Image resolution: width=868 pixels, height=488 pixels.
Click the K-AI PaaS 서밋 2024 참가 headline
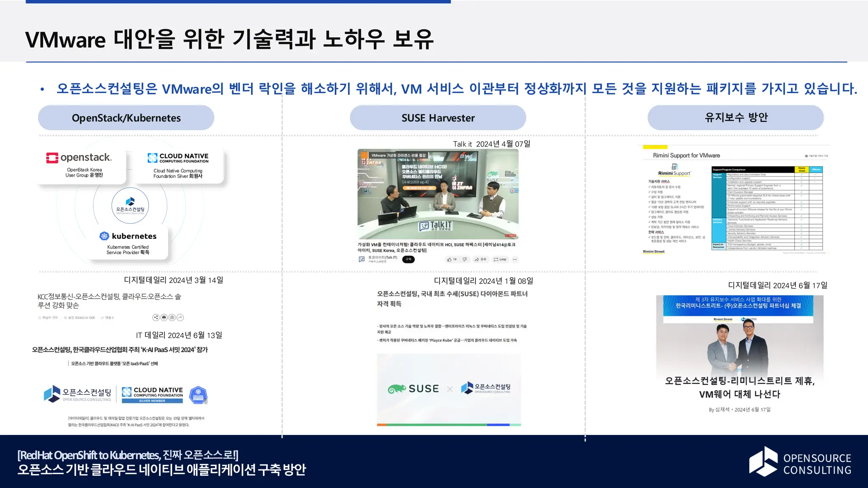tap(120, 349)
